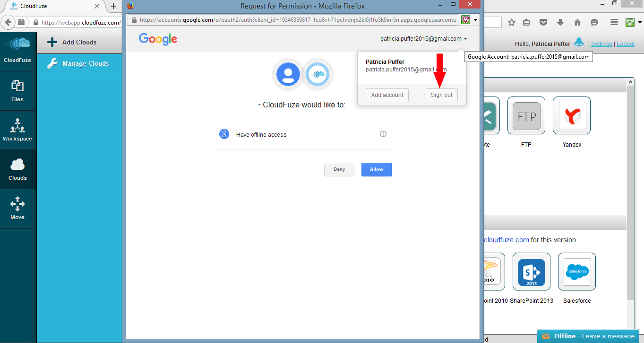Click the Google+ icon beside offline access
Image resolution: width=644 pixels, height=343 pixels.
pyautogui.click(x=224, y=134)
